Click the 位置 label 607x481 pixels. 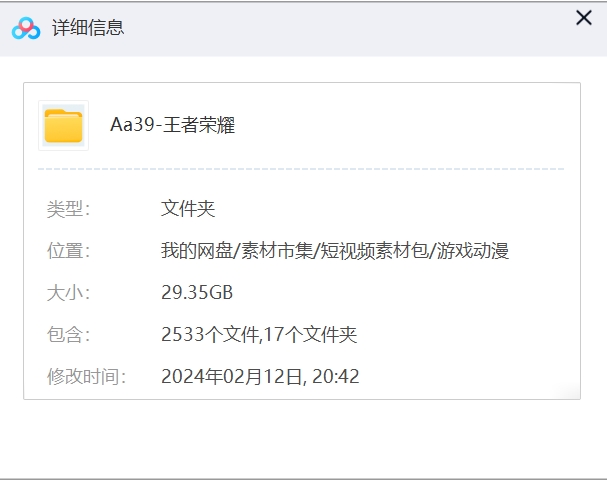(x=68, y=251)
